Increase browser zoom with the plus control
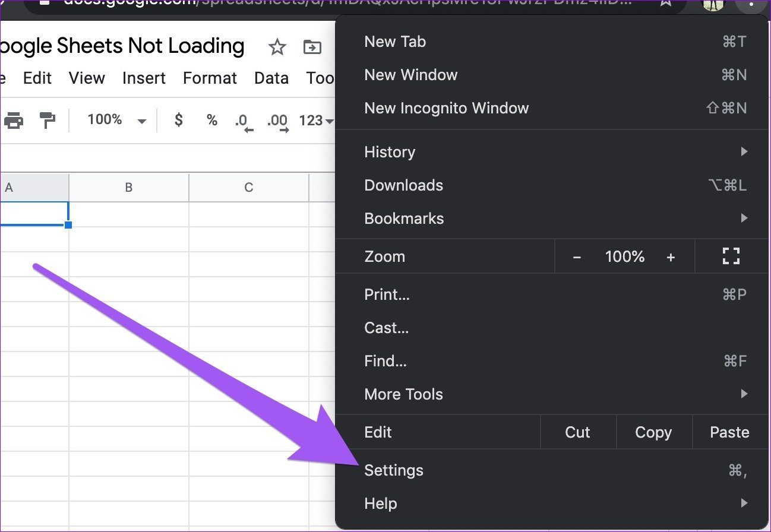Image resolution: width=771 pixels, height=532 pixels. click(671, 256)
